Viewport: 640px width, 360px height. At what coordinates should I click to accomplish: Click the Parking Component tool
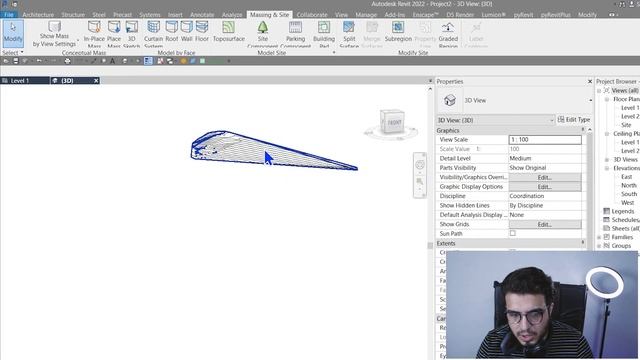(296, 33)
